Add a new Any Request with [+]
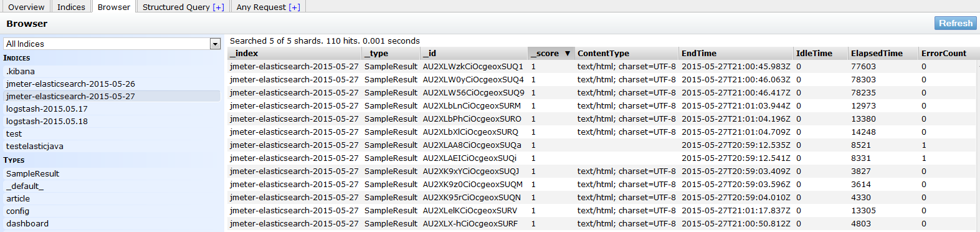This screenshot has height=232, width=980. tap(294, 7)
